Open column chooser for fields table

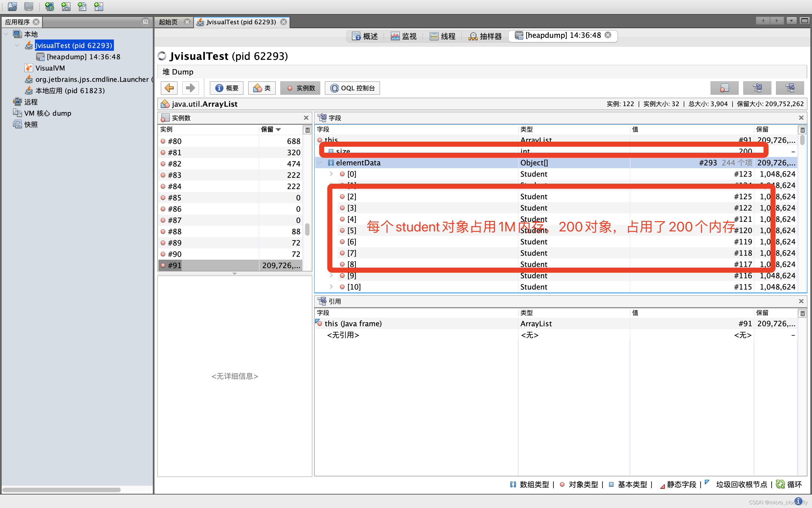coord(802,130)
